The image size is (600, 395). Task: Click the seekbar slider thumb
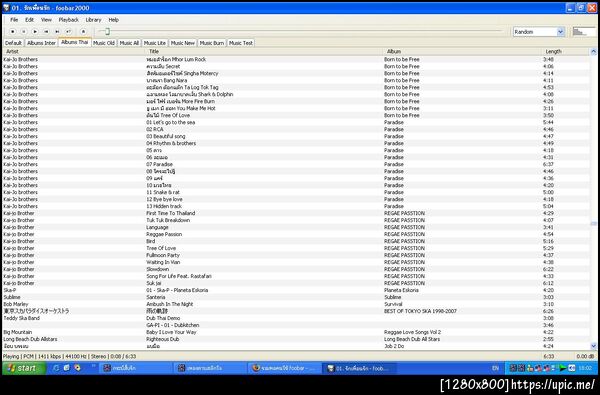point(108,31)
